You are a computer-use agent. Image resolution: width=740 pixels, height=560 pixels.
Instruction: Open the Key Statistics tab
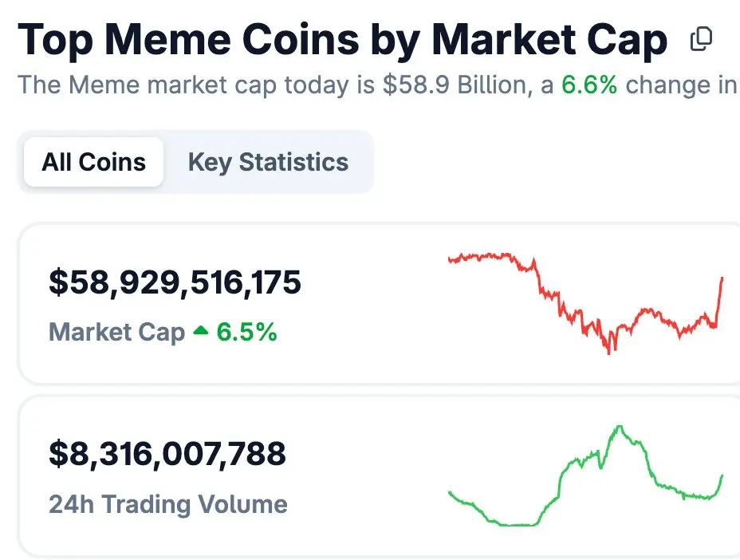click(x=268, y=163)
